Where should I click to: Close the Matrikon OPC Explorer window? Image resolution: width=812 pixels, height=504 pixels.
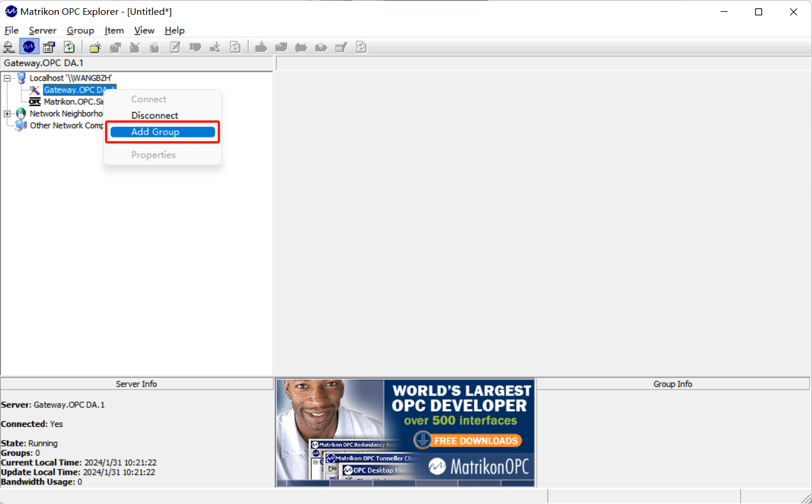794,12
